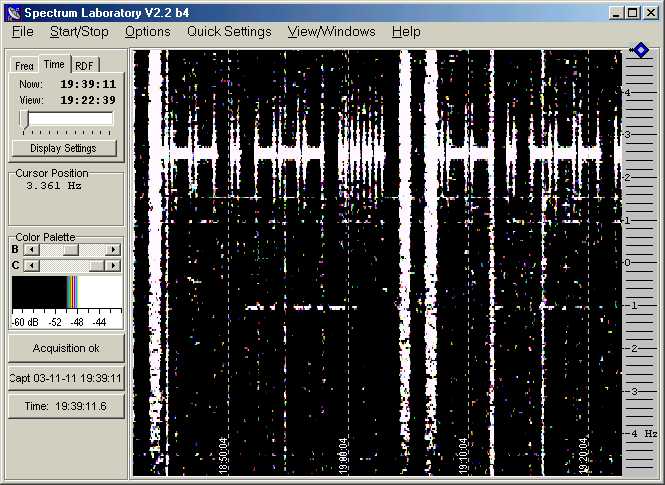The width and height of the screenshot is (665, 485).
Task: Click the brightness B scrollbar thumb
Action: (71, 250)
